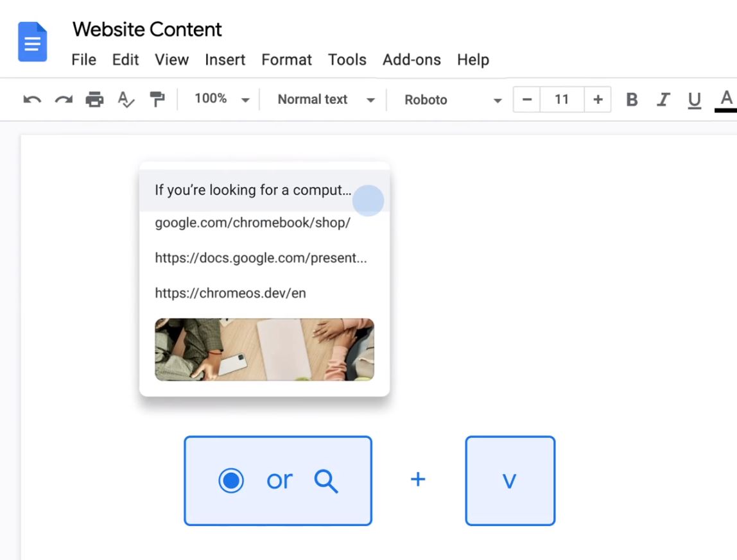Choose the laptop image clipboard thumbnail

[264, 350]
